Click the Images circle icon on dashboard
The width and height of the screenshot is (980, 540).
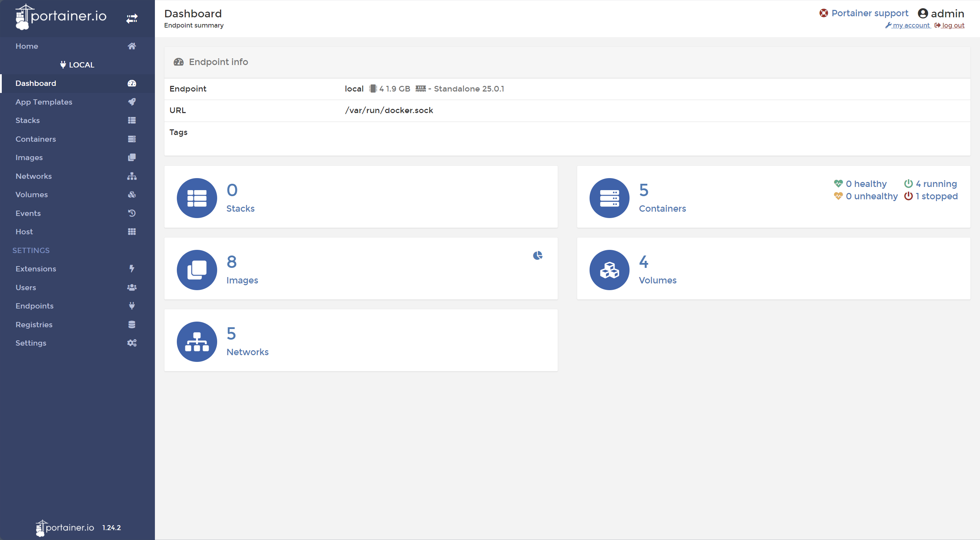[197, 270]
